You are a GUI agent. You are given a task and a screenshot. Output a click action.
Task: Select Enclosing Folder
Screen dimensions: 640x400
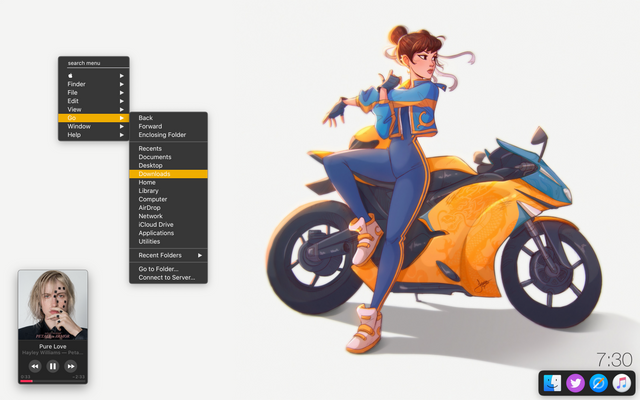point(168,135)
